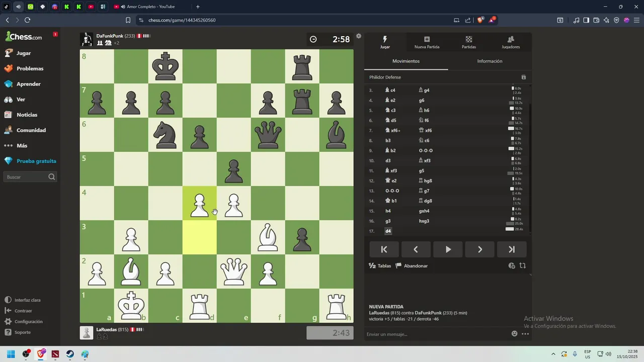Jump to the first move
This screenshot has height=362, width=644.
pyautogui.click(x=384, y=249)
